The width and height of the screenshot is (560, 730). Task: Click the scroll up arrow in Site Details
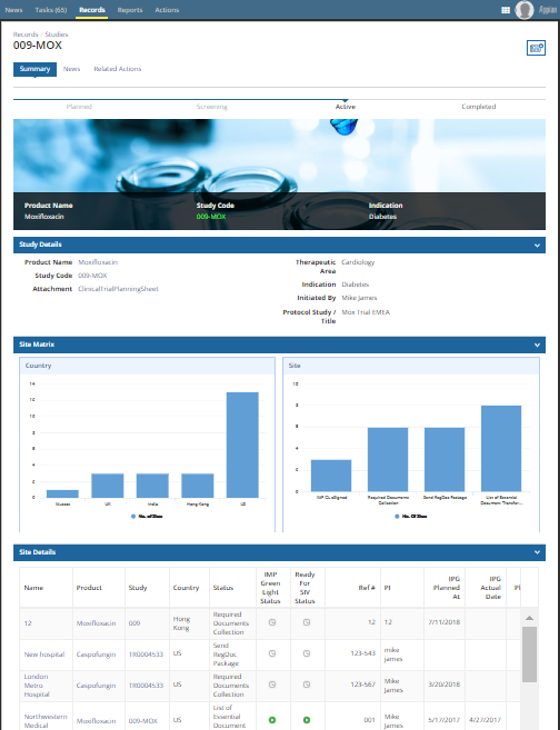point(529,618)
